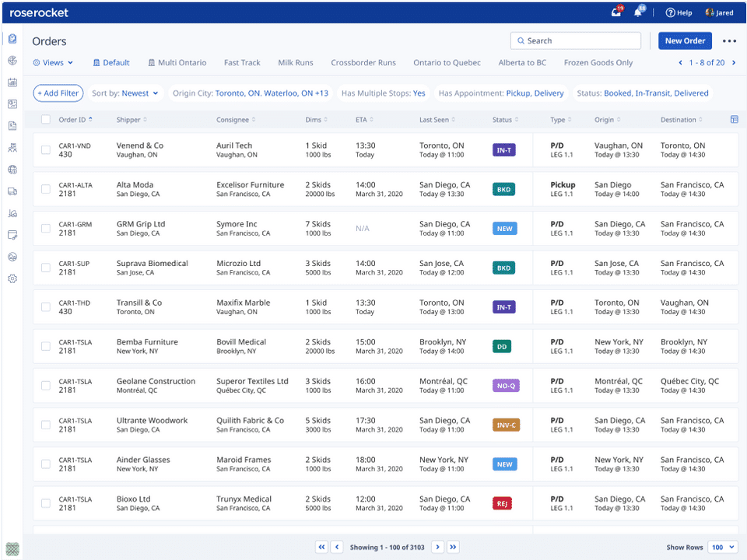This screenshot has height=560, width=747.
Task: Switch to the Milk Runs view tab
Action: pos(296,63)
